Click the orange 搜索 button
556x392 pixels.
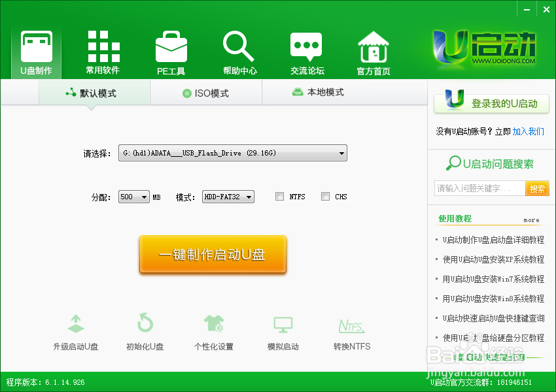537,188
